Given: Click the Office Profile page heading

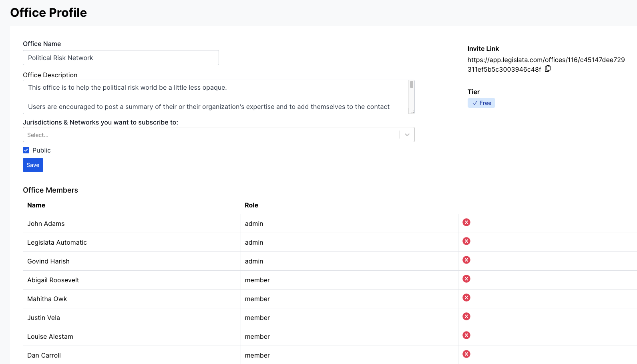Looking at the screenshot, I should click(48, 13).
